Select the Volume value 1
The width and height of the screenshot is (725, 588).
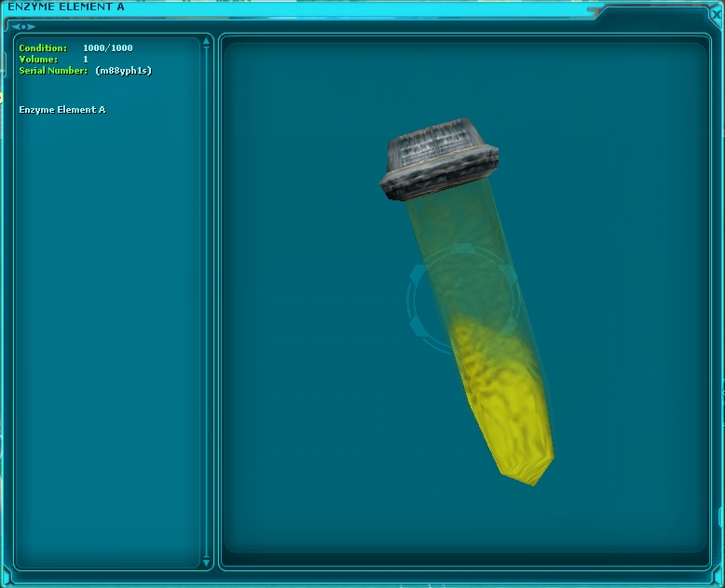pos(86,59)
